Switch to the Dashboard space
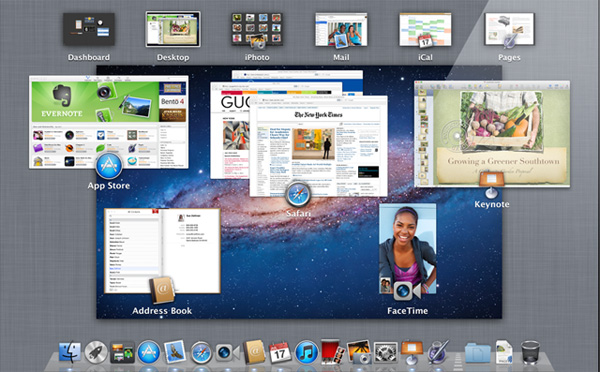Image resolution: width=600 pixels, height=372 pixels. pos(89,29)
